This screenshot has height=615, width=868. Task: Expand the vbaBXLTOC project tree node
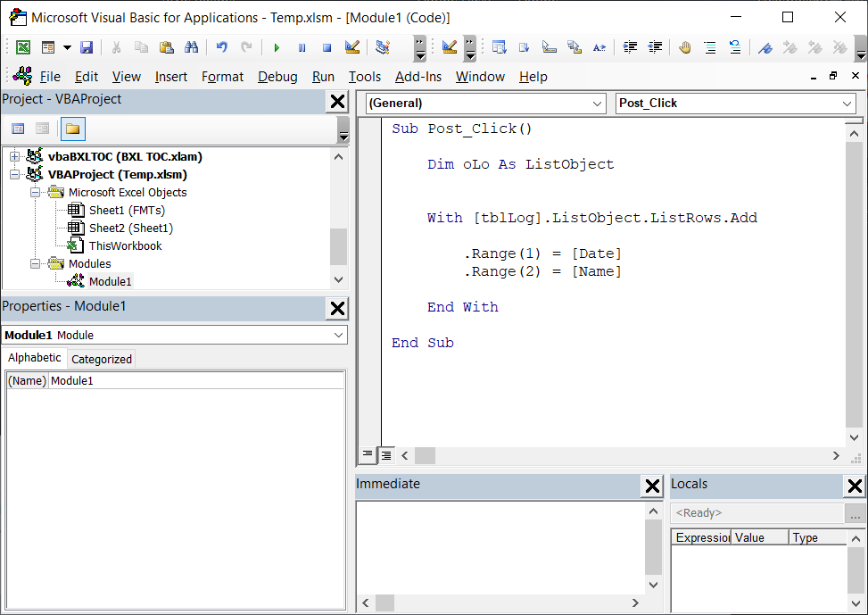point(14,157)
